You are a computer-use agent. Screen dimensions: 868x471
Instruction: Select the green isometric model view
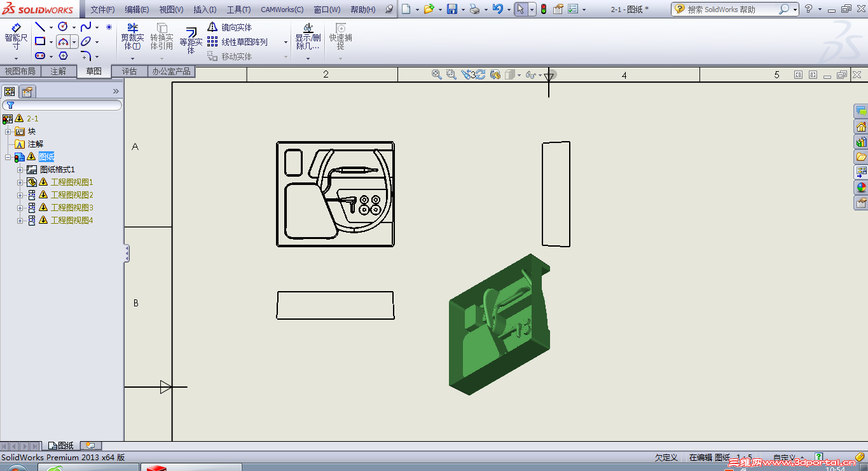[x=500, y=324]
